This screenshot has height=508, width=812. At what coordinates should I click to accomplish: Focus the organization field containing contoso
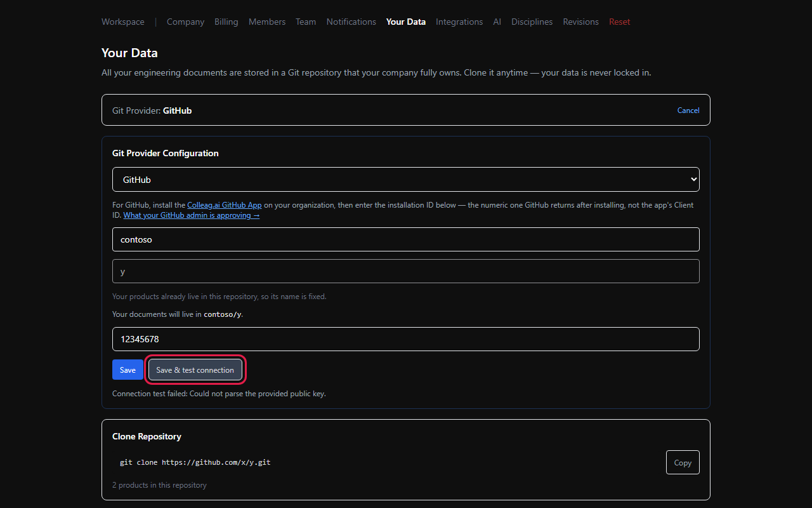click(406, 239)
